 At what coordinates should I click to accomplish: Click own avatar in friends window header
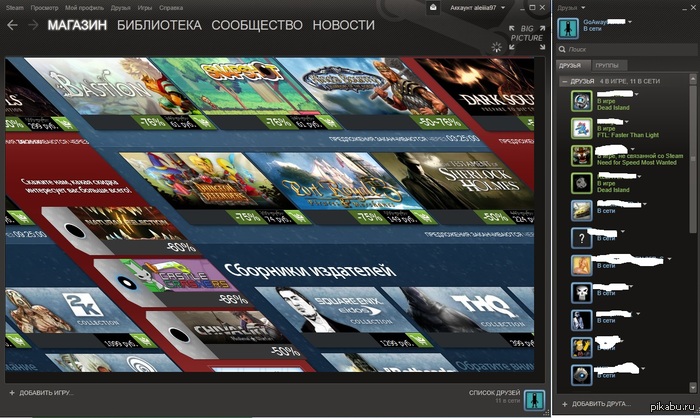(568, 28)
